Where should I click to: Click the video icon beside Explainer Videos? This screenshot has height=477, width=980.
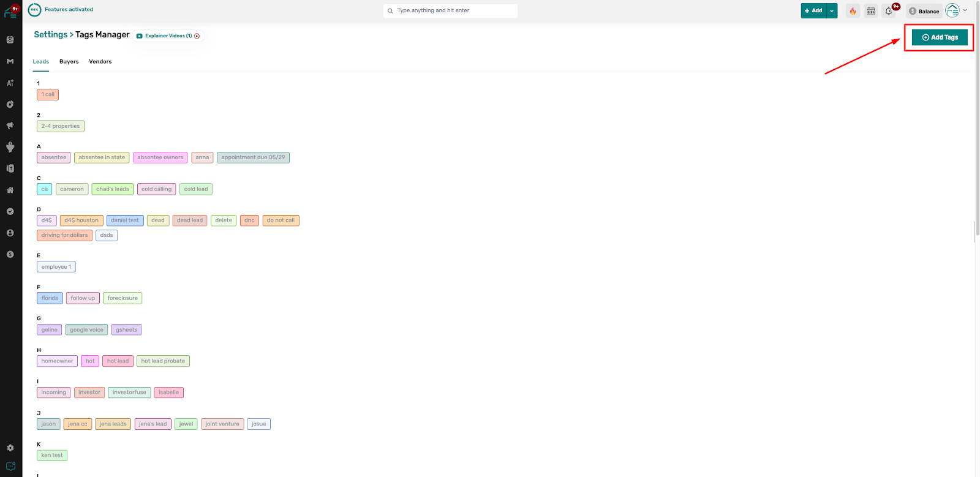tap(140, 36)
